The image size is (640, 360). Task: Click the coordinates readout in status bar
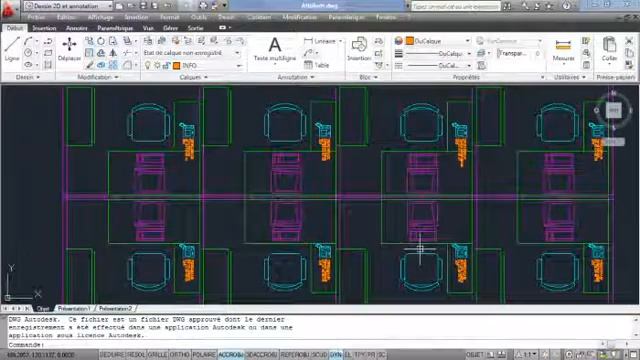tap(41, 355)
